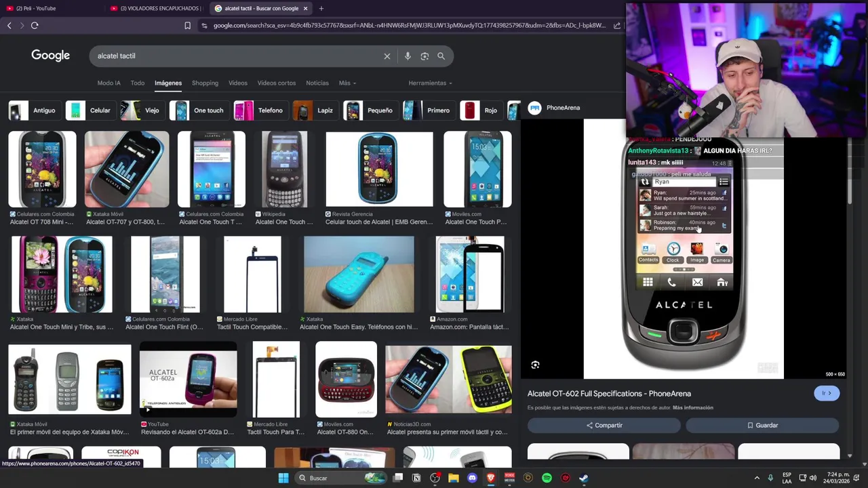Click the browser address bar URL
Image resolution: width=868 pixels, height=488 pixels.
point(410,26)
